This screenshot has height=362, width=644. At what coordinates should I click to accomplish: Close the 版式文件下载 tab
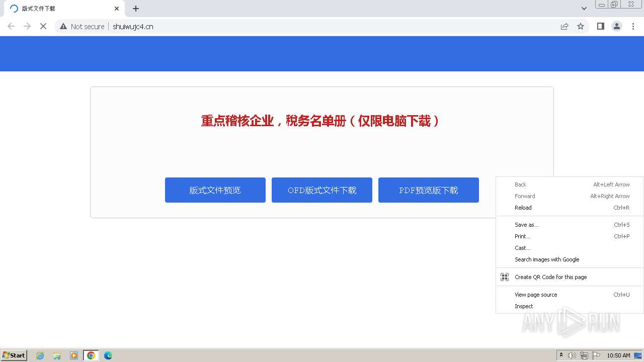coord(117,9)
